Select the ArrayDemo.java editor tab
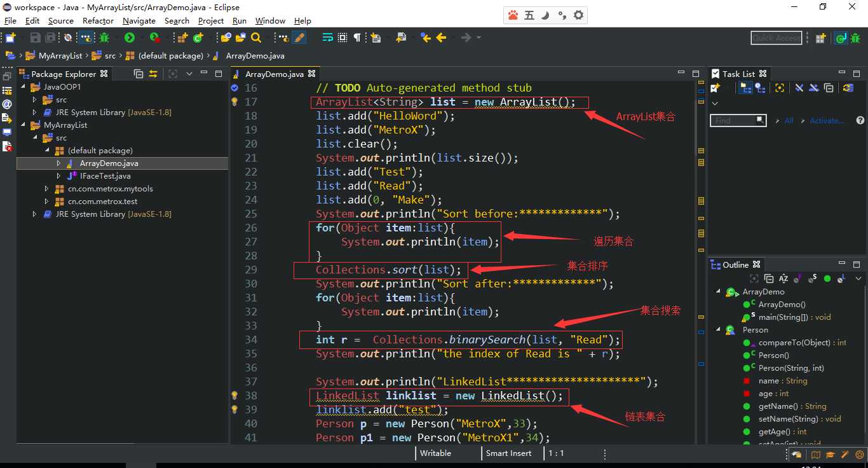Viewport: 868px width, 468px height. pos(275,74)
